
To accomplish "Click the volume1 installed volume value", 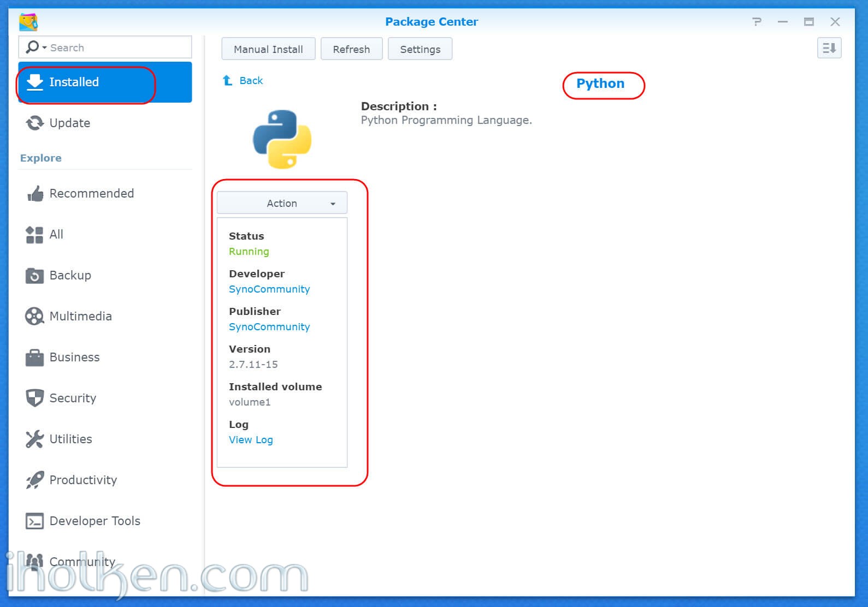I will click(250, 402).
